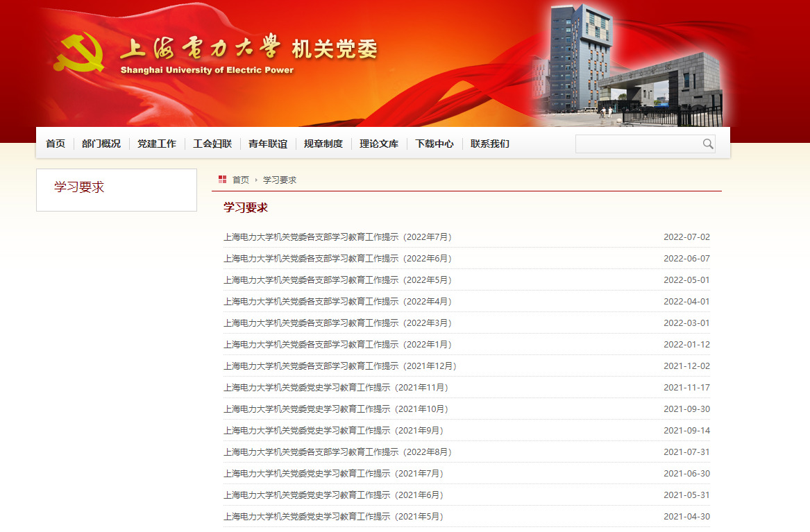Click the date 2022-07-02
Viewport: 810px width, 532px height.
[x=686, y=237]
